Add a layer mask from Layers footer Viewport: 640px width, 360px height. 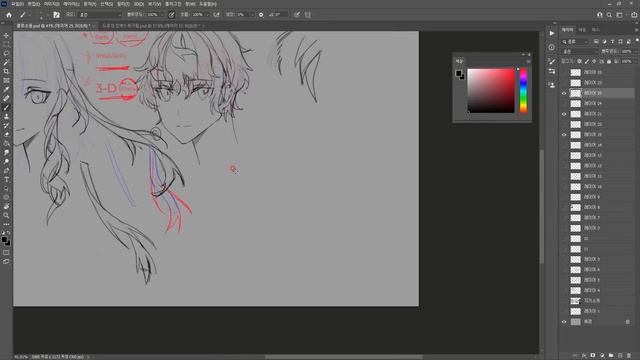593,356
